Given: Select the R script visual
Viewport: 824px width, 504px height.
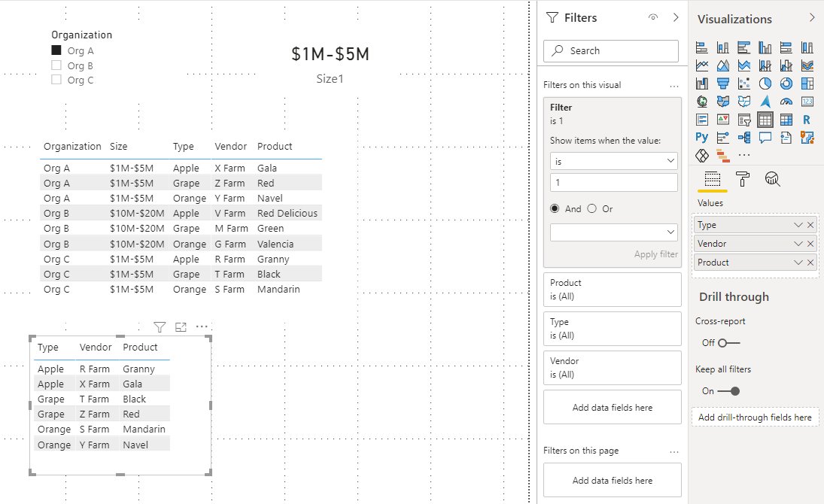Looking at the screenshot, I should [x=807, y=120].
